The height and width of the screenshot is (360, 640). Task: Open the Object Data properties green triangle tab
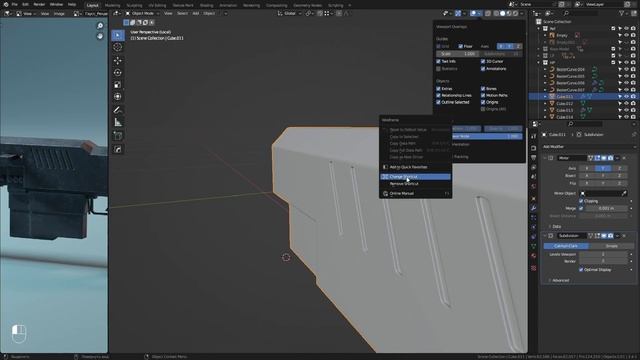click(533, 246)
